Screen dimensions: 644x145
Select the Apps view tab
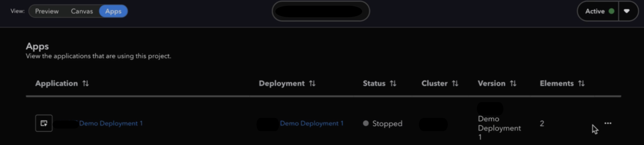tap(113, 11)
